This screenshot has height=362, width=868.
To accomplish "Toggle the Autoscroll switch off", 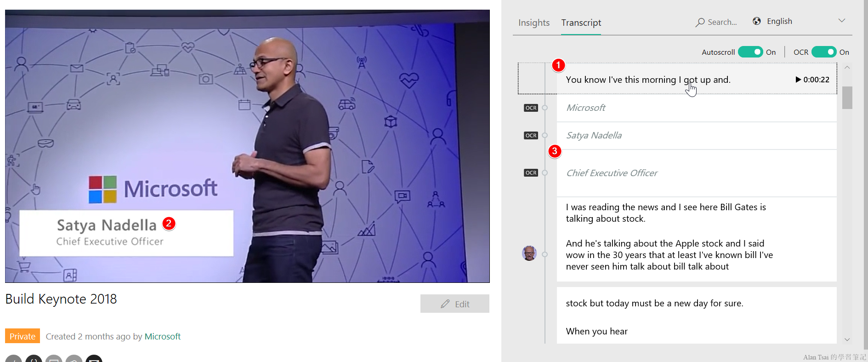I will (750, 52).
